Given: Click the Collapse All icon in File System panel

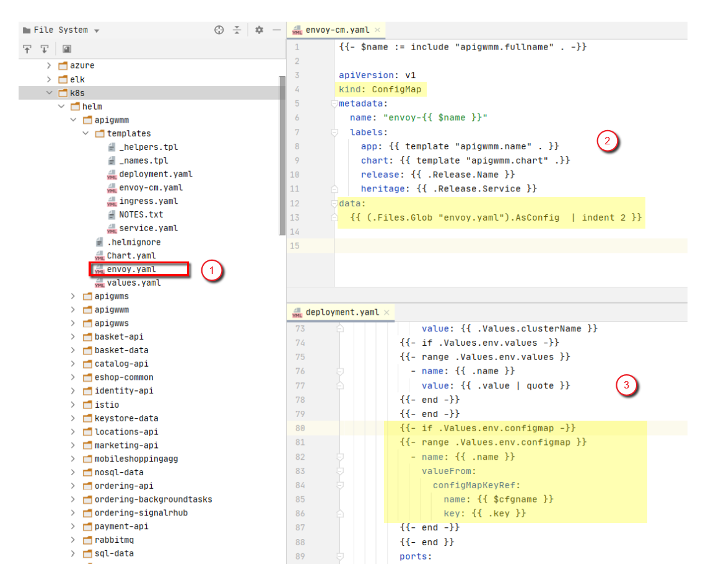Looking at the screenshot, I should [x=237, y=30].
